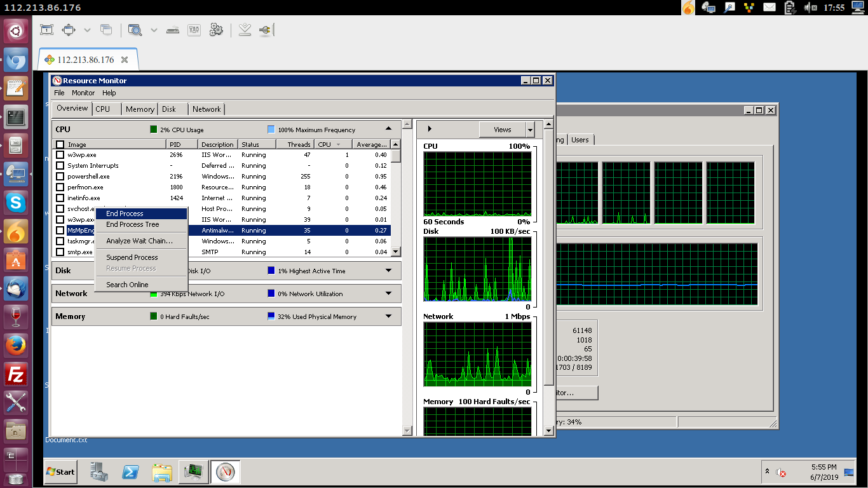
Task: Launch PowerShell from the Windows taskbar
Action: pos(131,471)
